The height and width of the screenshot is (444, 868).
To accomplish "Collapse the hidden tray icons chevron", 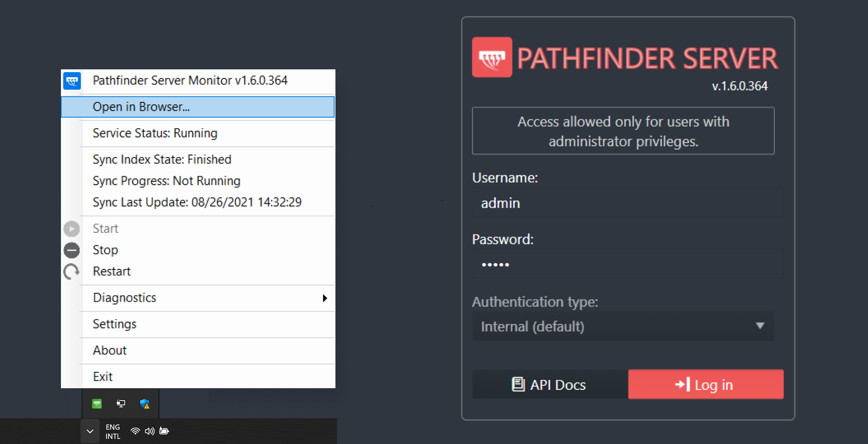I will click(90, 431).
